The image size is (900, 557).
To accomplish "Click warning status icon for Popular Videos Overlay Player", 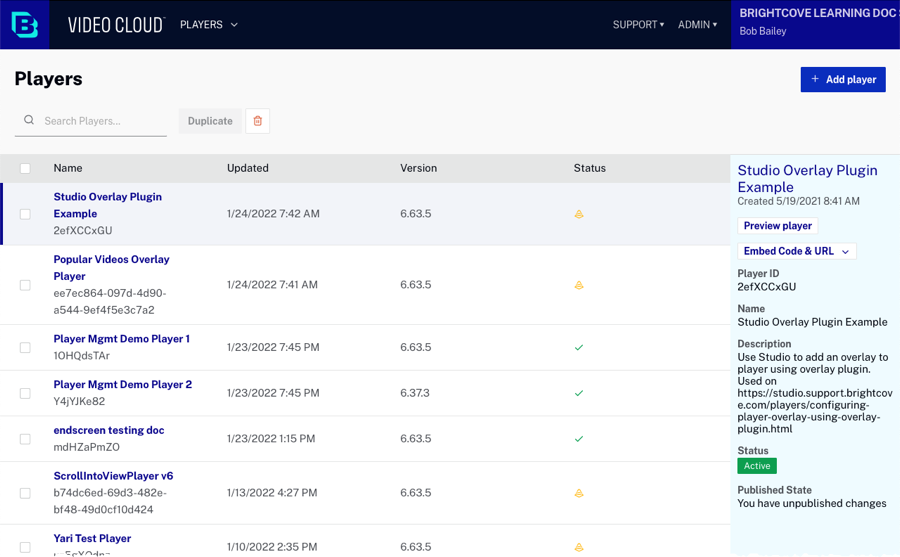I will click(x=579, y=285).
